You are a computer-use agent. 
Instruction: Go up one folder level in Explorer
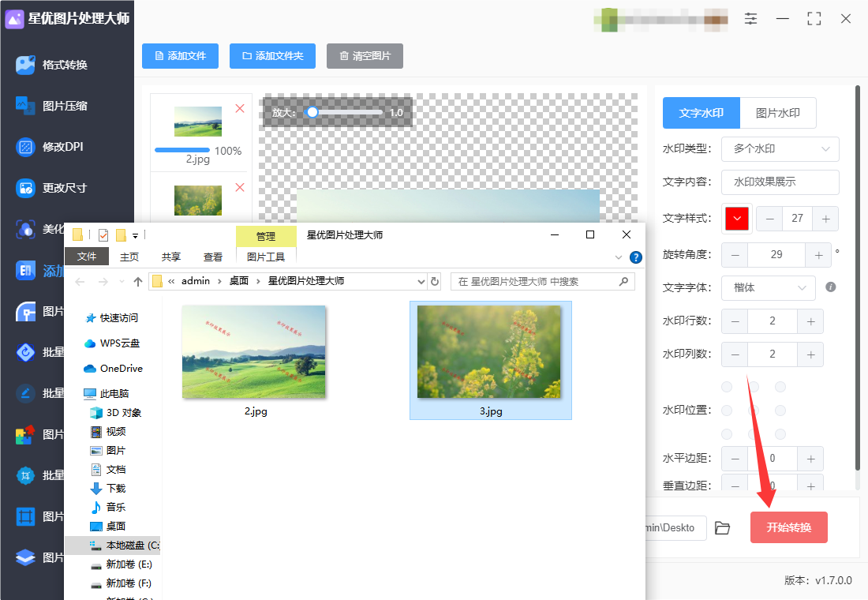click(138, 281)
